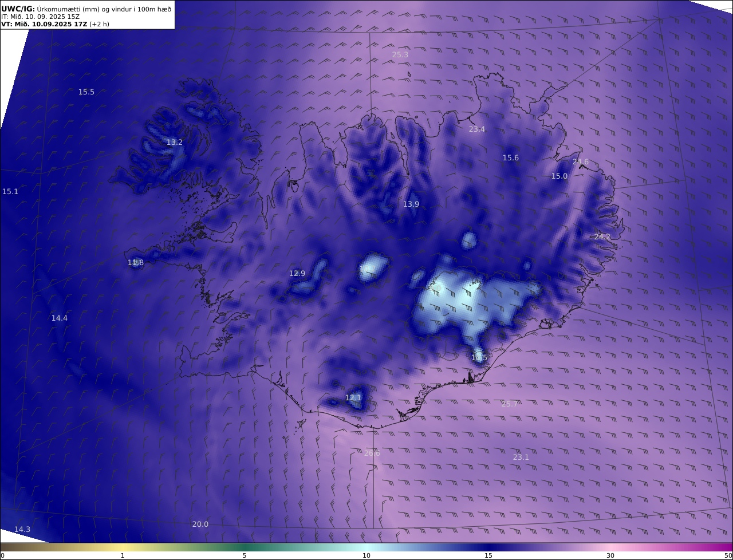Click the colorbar tick label "15"
This screenshot has height=560, width=733.
point(488,555)
